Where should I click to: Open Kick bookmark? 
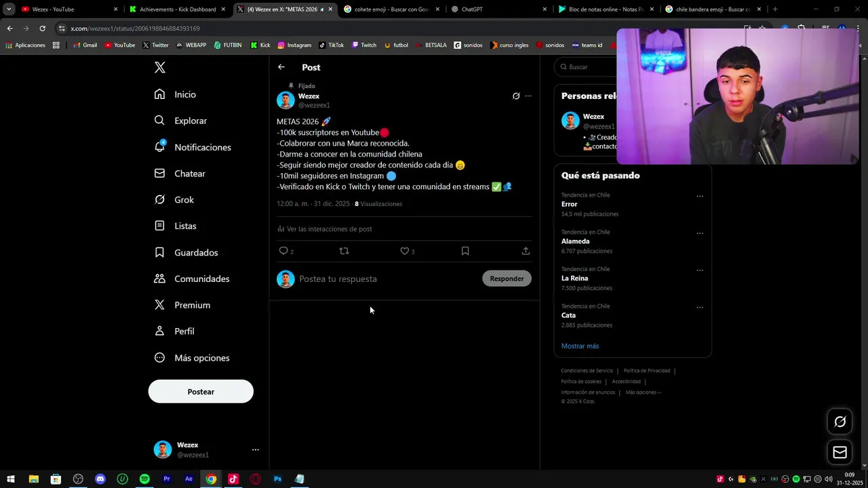(260, 45)
